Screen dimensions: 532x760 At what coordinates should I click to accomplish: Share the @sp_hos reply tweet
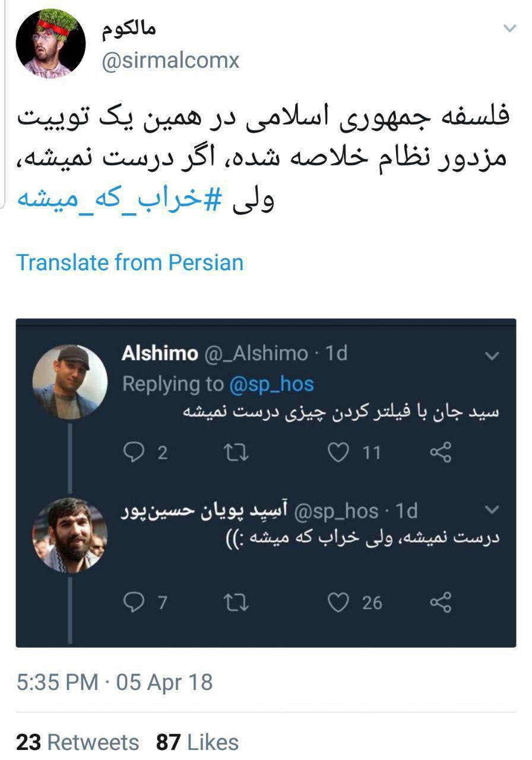click(x=441, y=603)
